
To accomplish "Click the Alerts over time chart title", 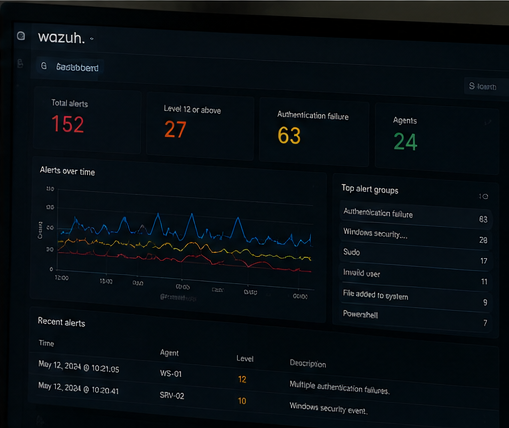I will tap(67, 171).
